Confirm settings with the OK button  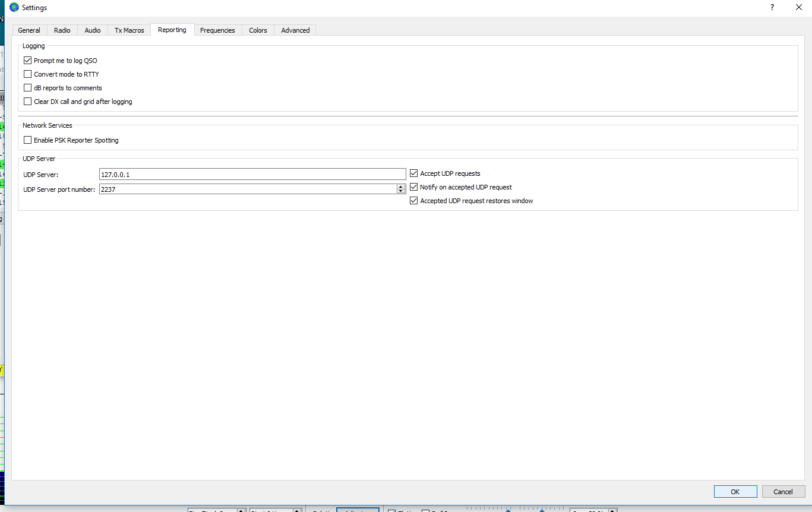click(735, 492)
